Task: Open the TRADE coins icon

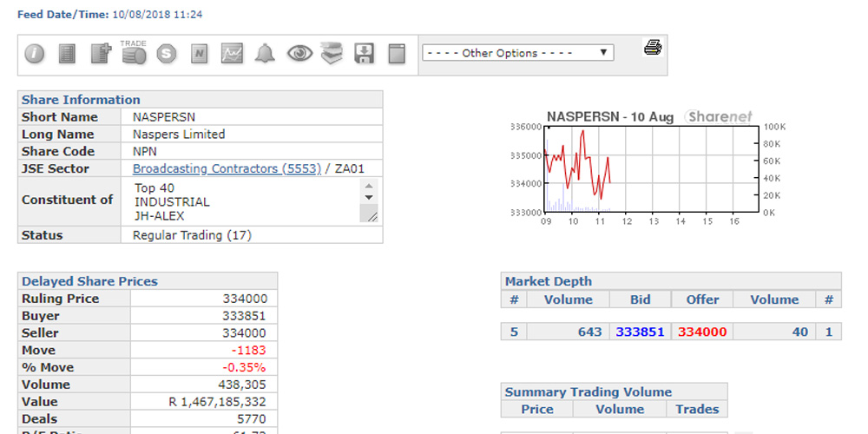Action: point(134,54)
